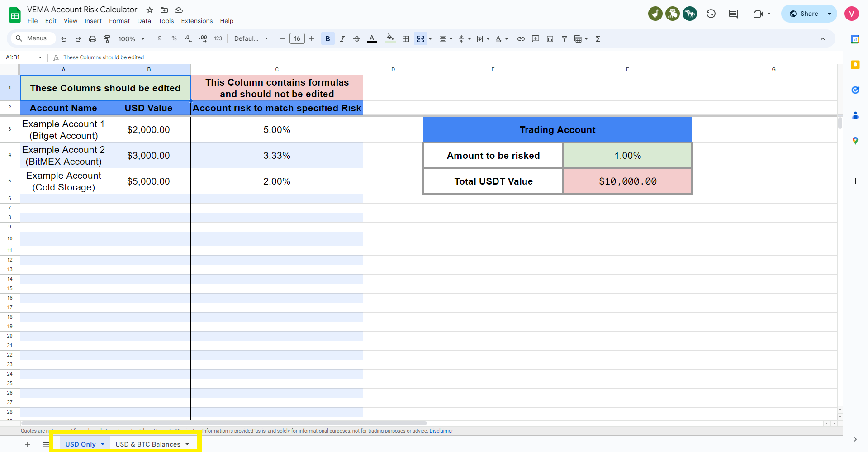Viewport: 868px width, 452px height.
Task: Open functions sigma icon
Action: point(598,39)
